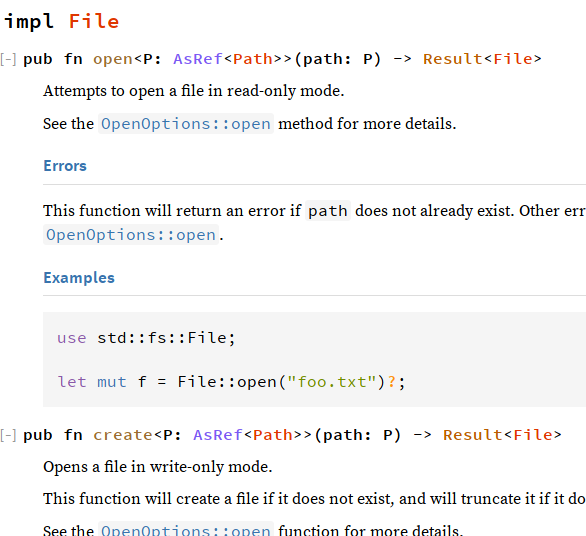586x536 pixels.
Task: Follow OpenOptions::open link under Errors
Action: click(x=131, y=235)
